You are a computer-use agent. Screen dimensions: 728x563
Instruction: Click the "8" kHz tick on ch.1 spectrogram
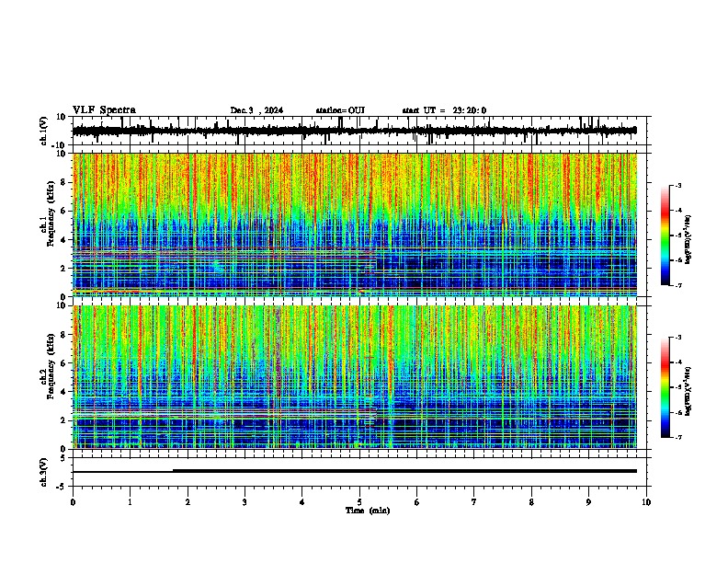coord(63,182)
